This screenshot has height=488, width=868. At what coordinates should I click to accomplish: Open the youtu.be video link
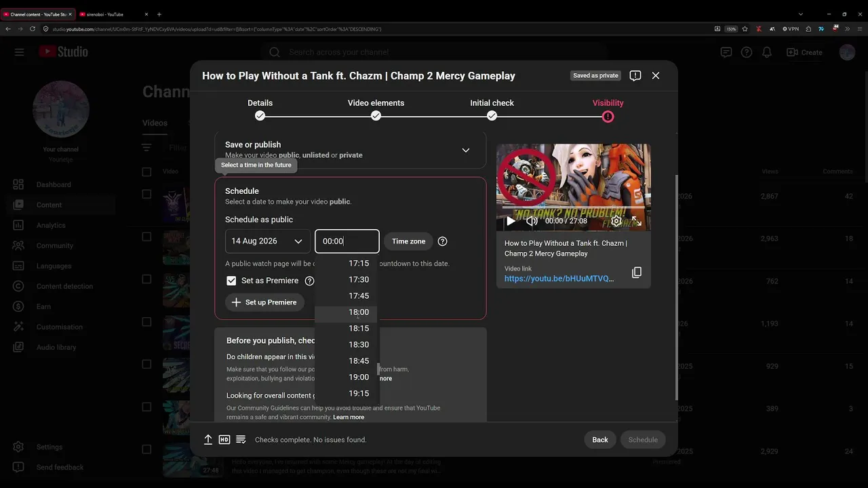pos(559,279)
